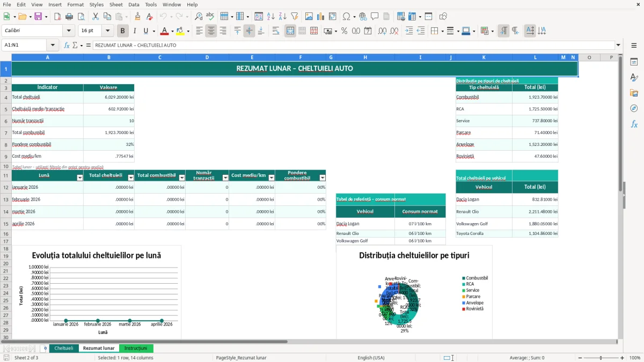Cut selection with scissors icon
The height and width of the screenshot is (362, 644).
(x=94, y=17)
